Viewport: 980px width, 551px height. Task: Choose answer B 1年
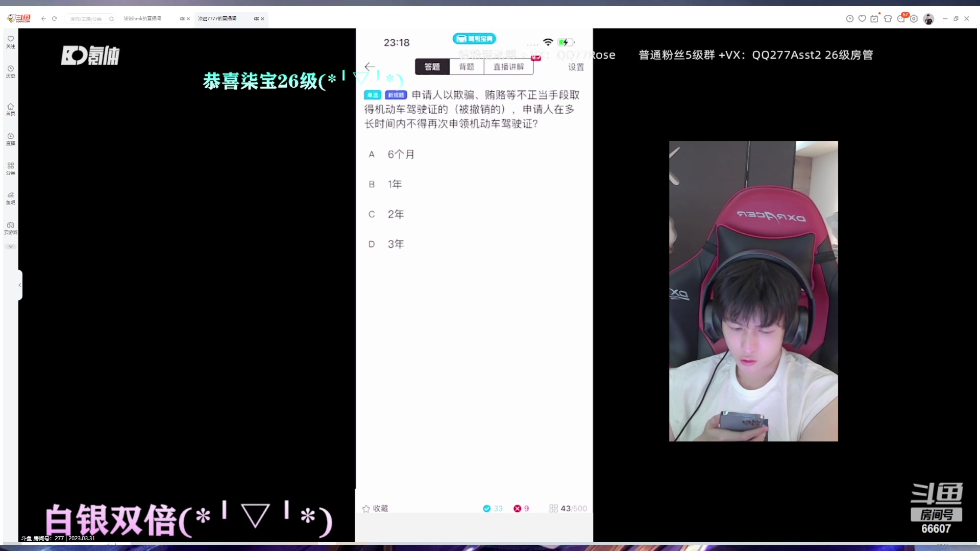(474, 184)
